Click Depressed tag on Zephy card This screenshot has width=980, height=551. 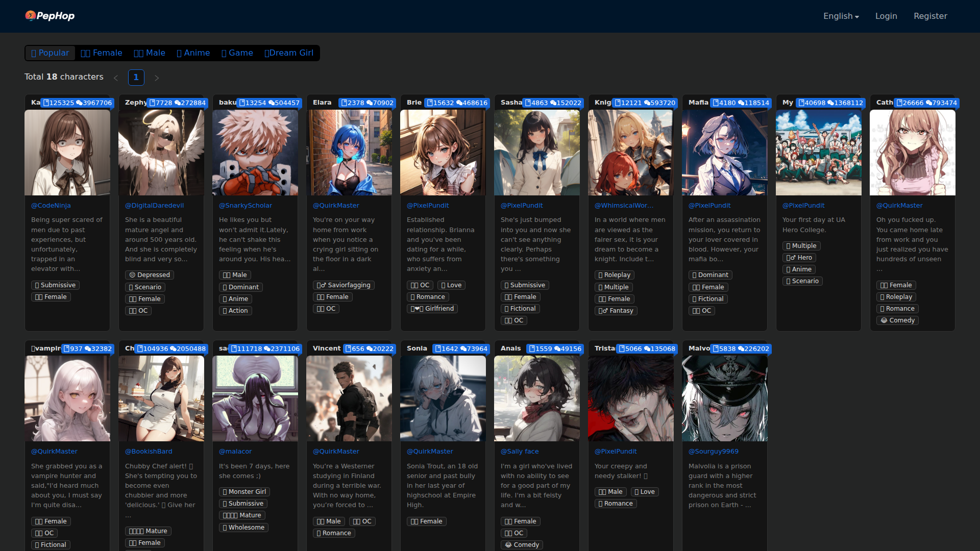point(150,275)
